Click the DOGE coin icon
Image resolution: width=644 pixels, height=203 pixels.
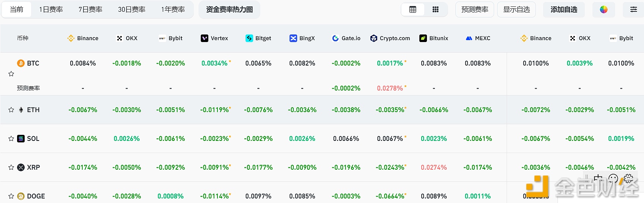tap(21, 196)
